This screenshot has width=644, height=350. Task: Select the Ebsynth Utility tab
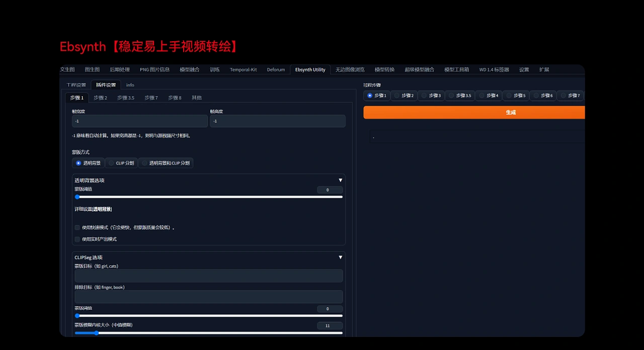[310, 69]
